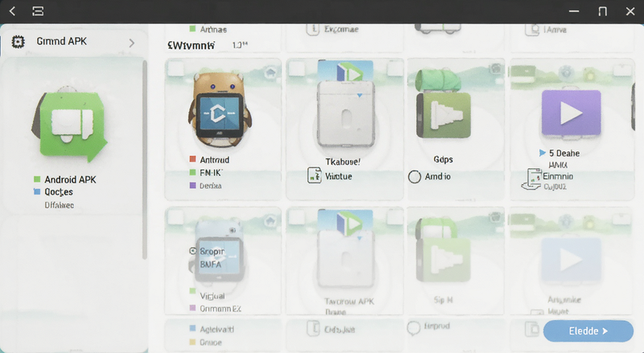Click the camera icon on the Sip H card
The height and width of the screenshot is (353, 644).
coord(496,216)
